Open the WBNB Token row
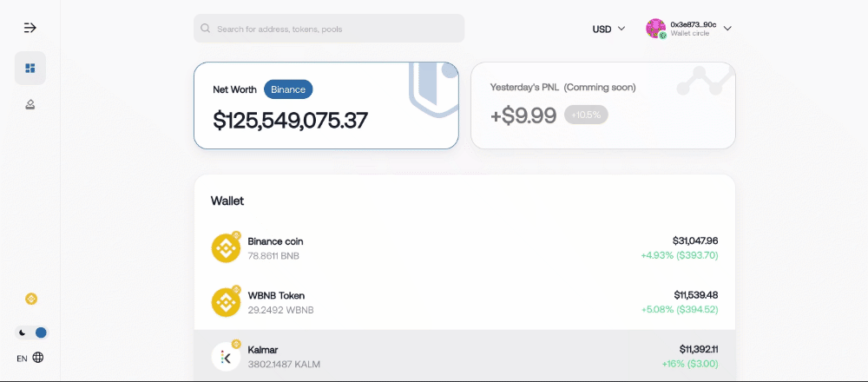 coord(465,303)
